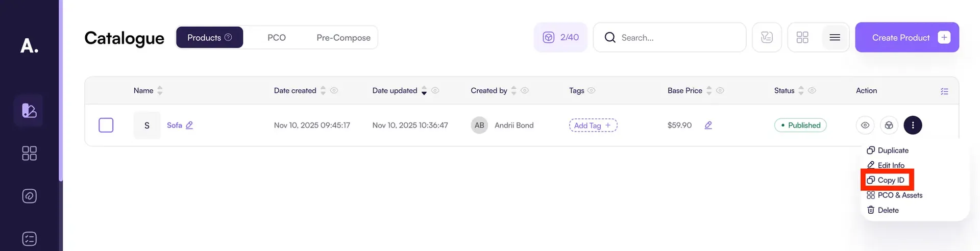Click the image icon next to search box

(767, 37)
